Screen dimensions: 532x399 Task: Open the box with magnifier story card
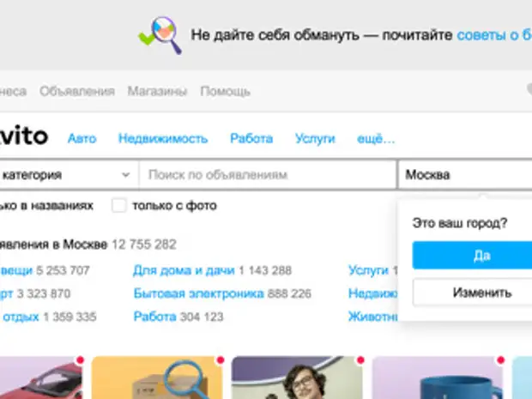pos(156,378)
